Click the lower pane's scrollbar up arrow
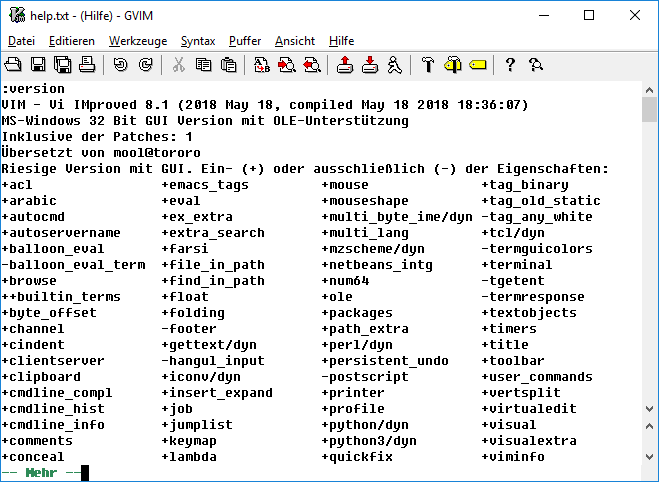This screenshot has width=659, height=482. pos(649,426)
